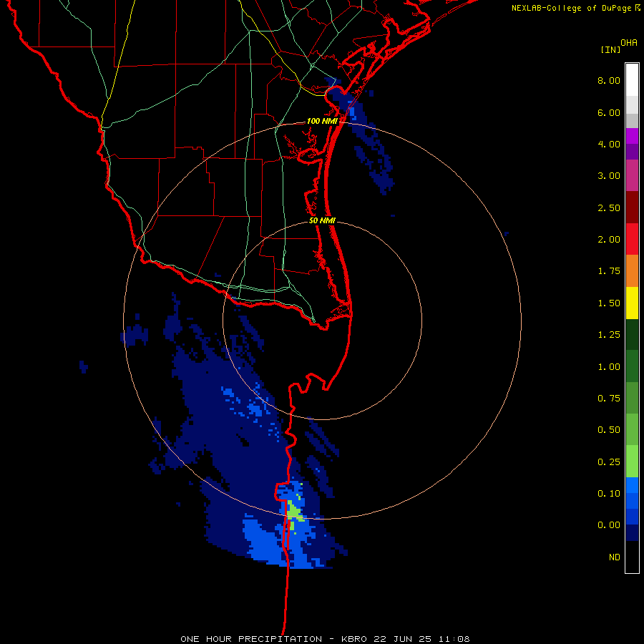Click the white 8.00 color swatch
Viewport: 644px width, 644px height.
click(632, 80)
